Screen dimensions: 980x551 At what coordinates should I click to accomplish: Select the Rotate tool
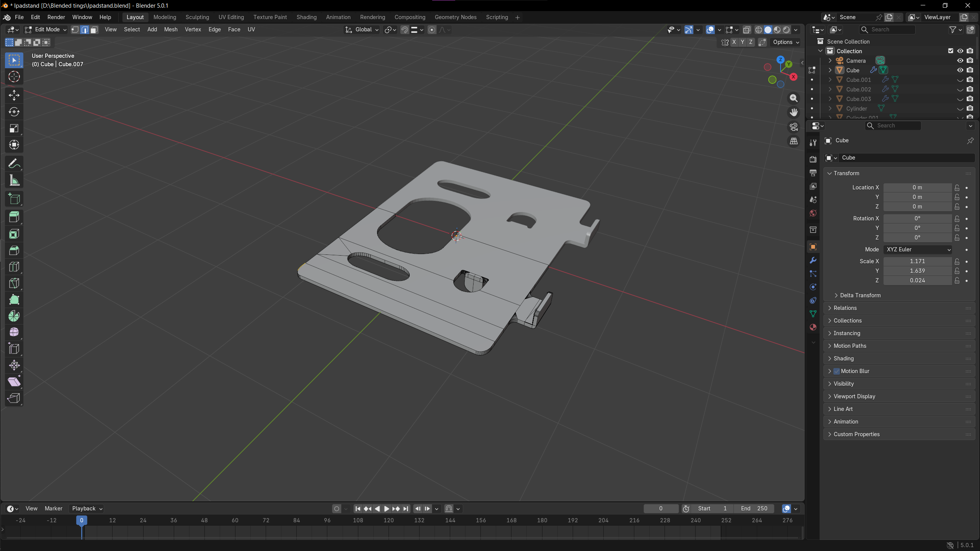point(14,112)
